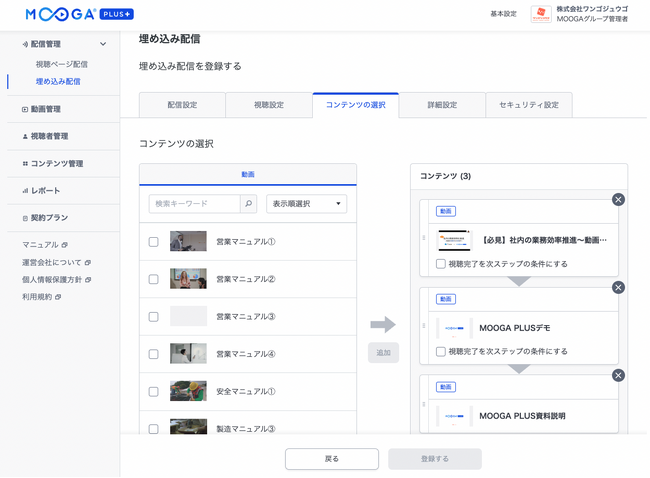Enable 視聴完了を次ステップの条件にする on MOOGA PLUSデモ card
The width and height of the screenshot is (650, 478).
(x=441, y=352)
